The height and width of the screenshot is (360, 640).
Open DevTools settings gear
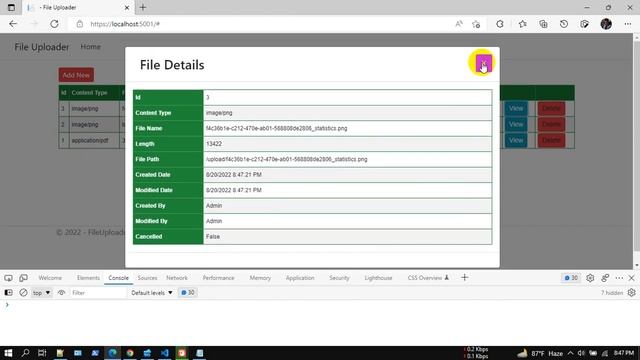590,278
